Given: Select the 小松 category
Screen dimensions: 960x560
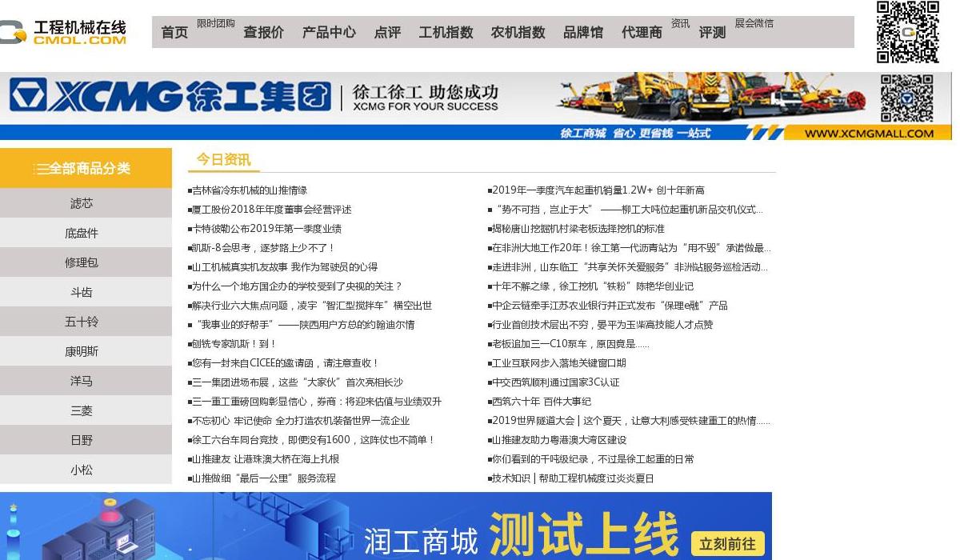Looking at the screenshot, I should [86, 470].
